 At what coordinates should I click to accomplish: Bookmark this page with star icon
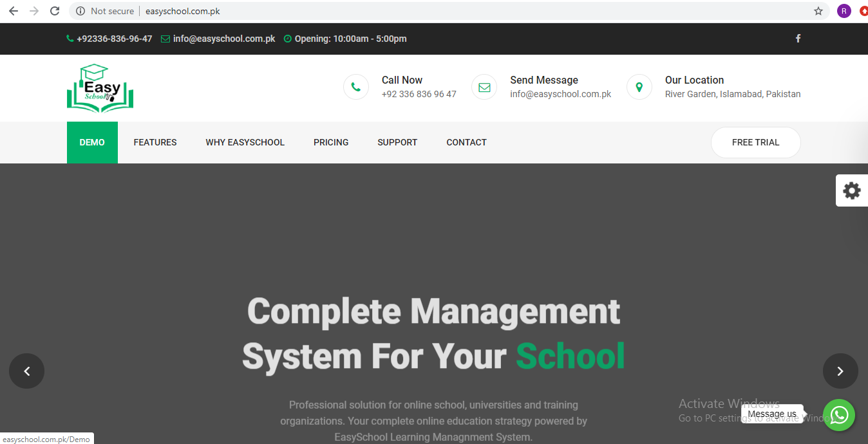pyautogui.click(x=818, y=11)
